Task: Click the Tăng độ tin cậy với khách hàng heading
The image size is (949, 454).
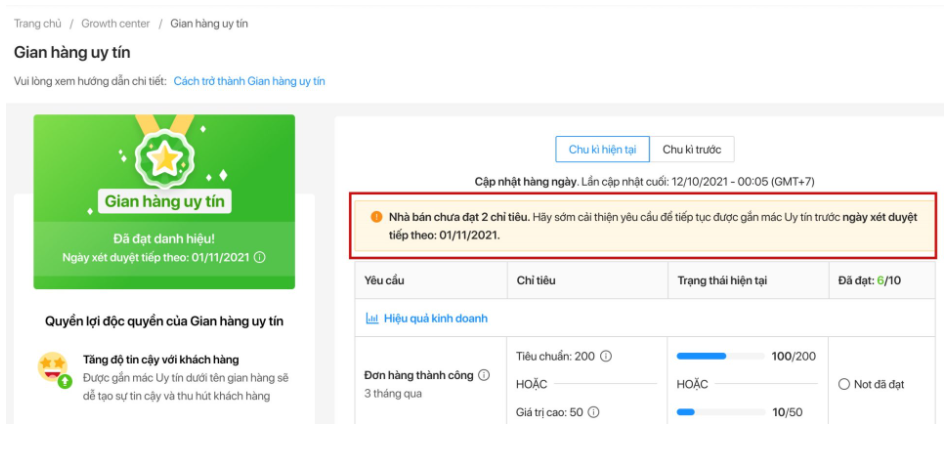Action: (161, 359)
